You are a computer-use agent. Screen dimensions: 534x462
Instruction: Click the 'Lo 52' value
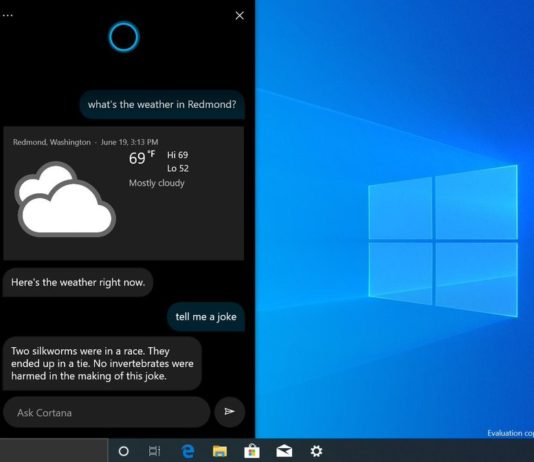tap(178, 168)
